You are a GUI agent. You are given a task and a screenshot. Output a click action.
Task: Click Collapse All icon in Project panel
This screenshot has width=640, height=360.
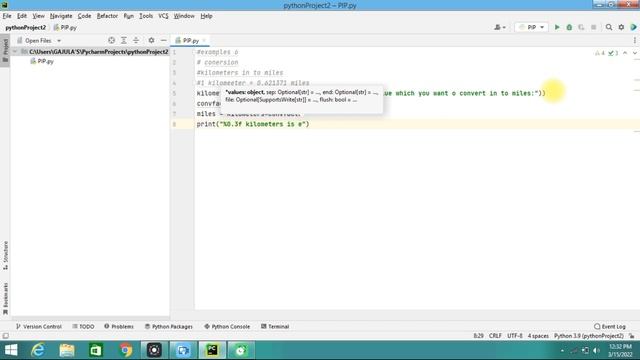click(x=136, y=40)
